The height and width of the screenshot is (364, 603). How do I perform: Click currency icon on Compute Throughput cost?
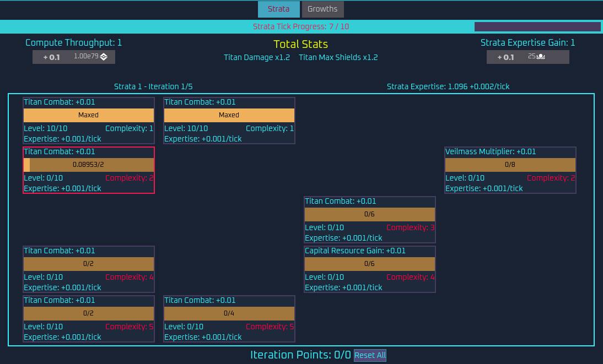pyautogui.click(x=104, y=57)
